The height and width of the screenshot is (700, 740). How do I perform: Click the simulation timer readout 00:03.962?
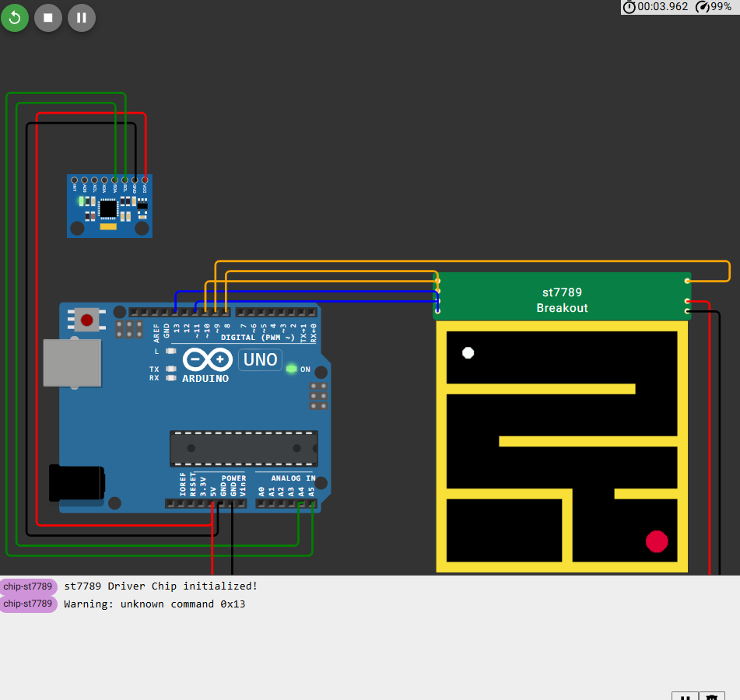663,6
